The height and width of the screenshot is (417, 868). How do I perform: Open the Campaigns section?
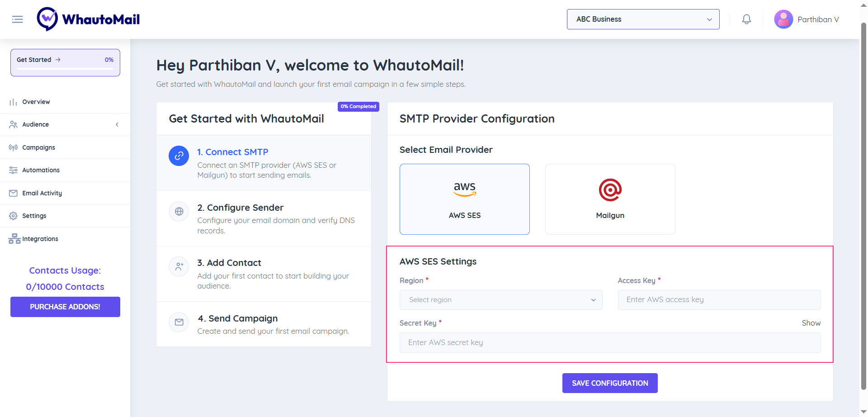38,147
